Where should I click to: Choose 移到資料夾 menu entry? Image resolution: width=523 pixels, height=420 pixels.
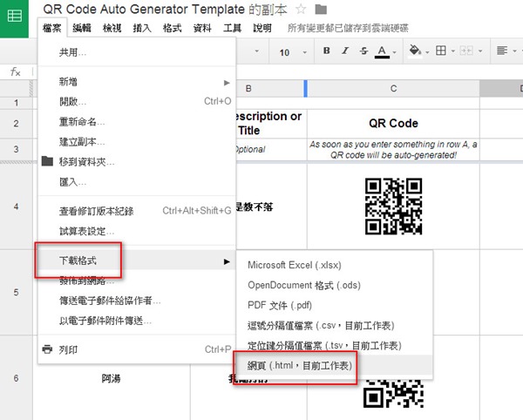137,162
